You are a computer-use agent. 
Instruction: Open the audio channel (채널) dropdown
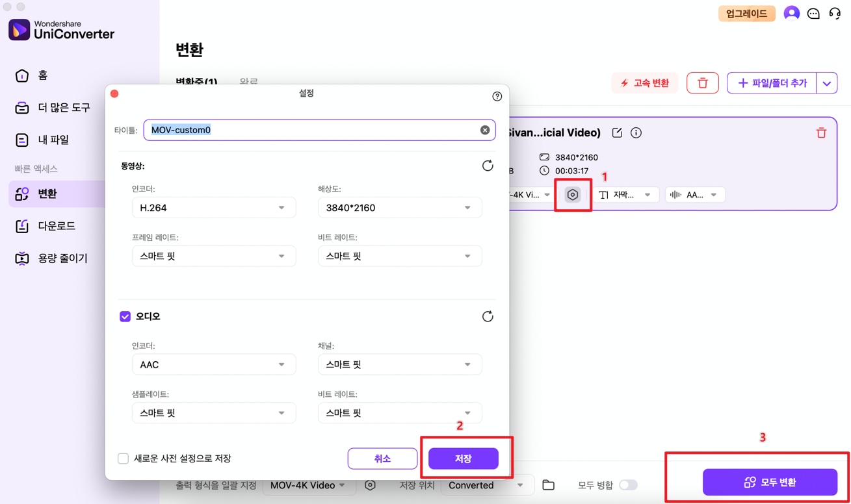click(400, 364)
